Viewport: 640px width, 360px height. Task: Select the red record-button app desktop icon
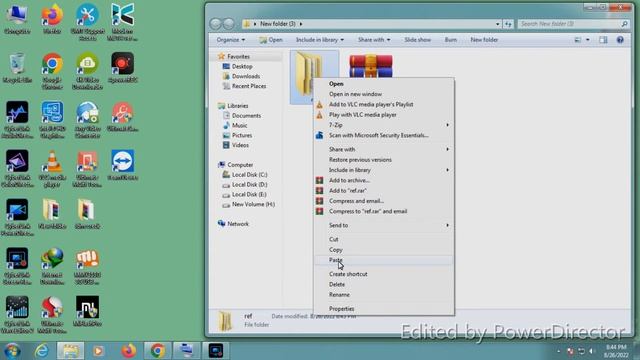tap(122, 68)
